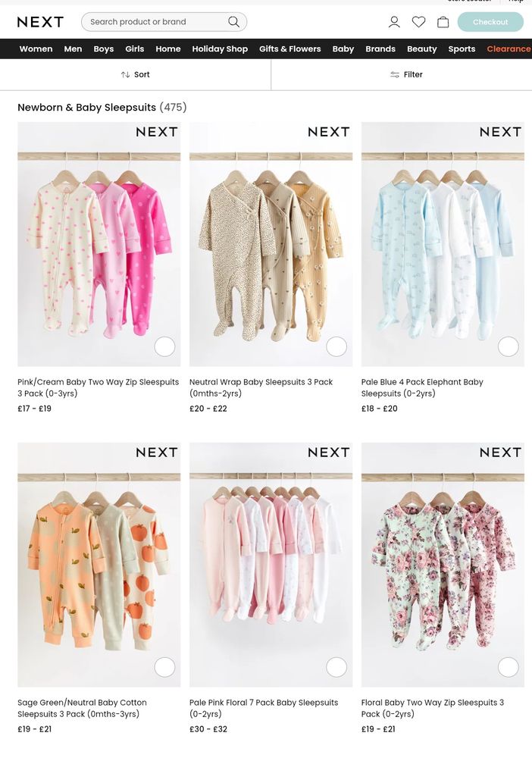532x758 pixels.
Task: Favourite the Pink/Cream Two Way Zip Sleepsuits
Action: (164, 346)
